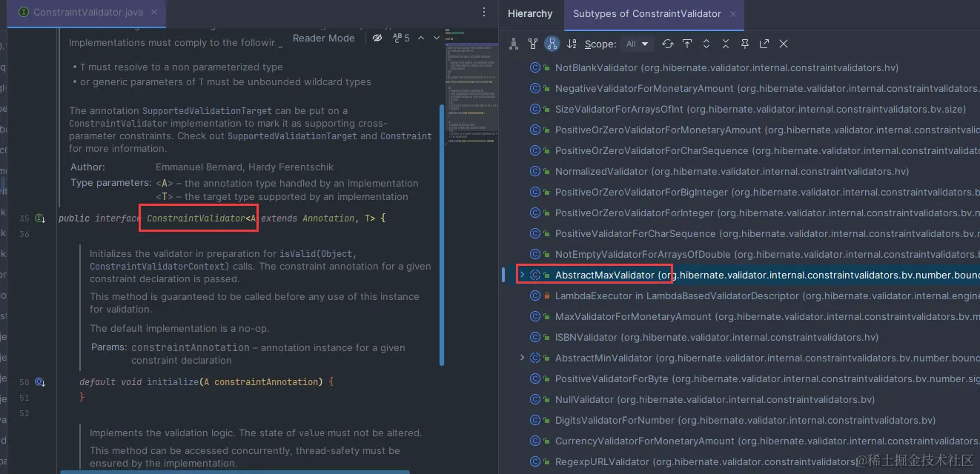Show class hierarchy in Hierarchy toolbar
The width and height of the screenshot is (980, 474).
(513, 44)
